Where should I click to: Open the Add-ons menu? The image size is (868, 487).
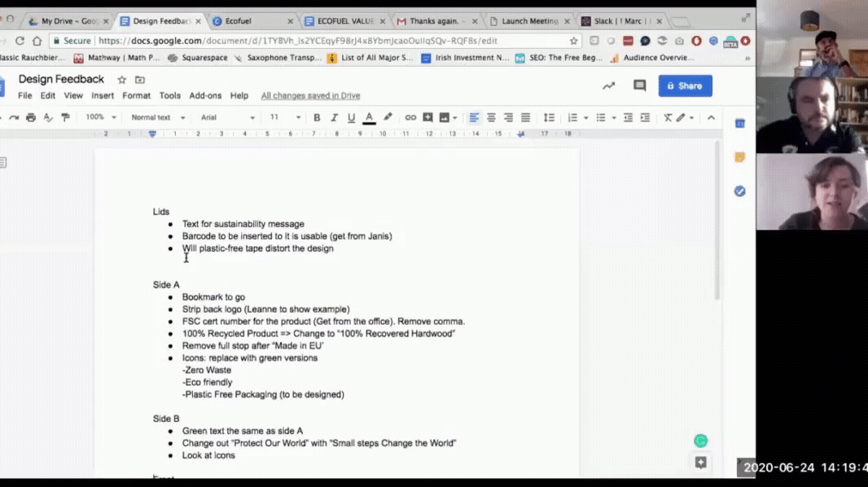coord(205,96)
